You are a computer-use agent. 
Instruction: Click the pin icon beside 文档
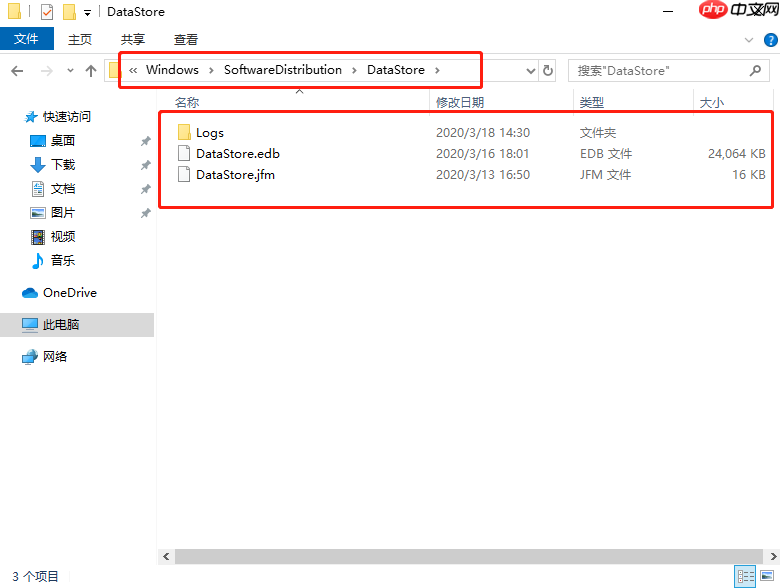(x=145, y=189)
